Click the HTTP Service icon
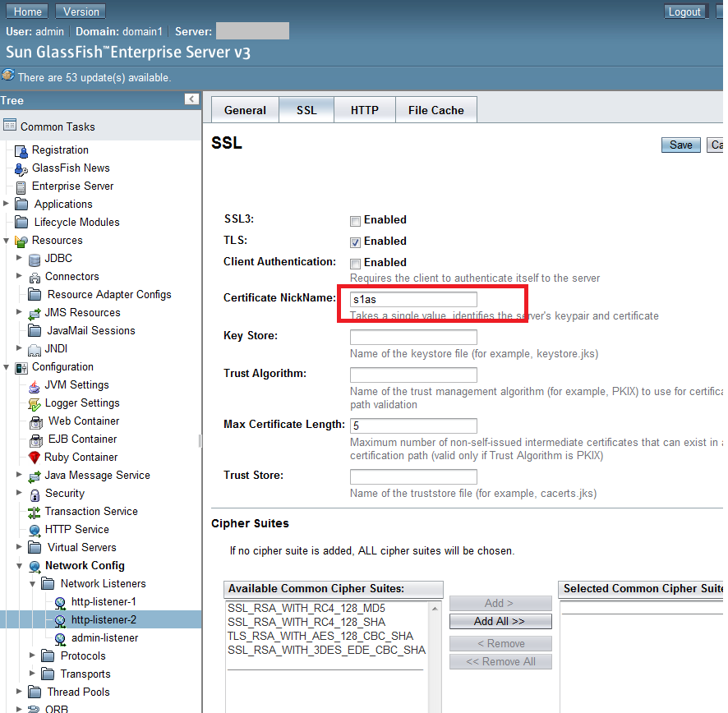The image size is (728, 713). click(x=35, y=530)
